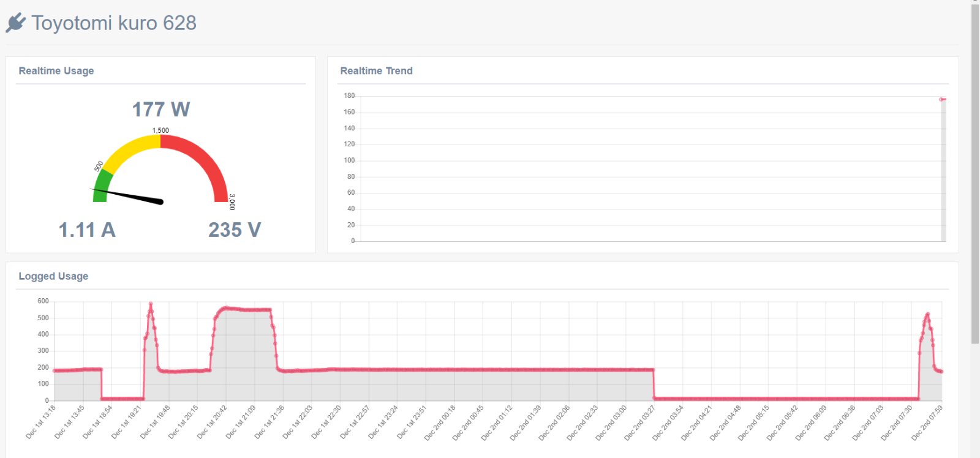
Task: Click the 177 W power reading
Action: tap(161, 110)
